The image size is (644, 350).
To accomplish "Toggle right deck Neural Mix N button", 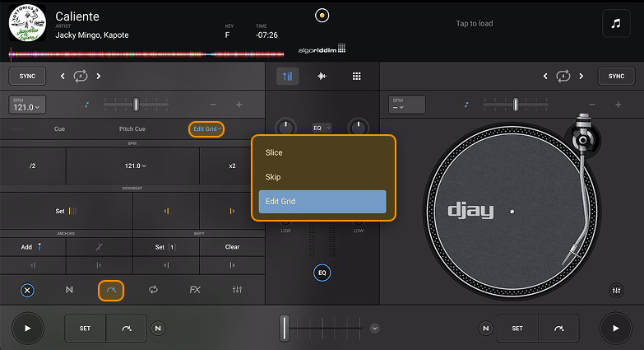I will [486, 329].
